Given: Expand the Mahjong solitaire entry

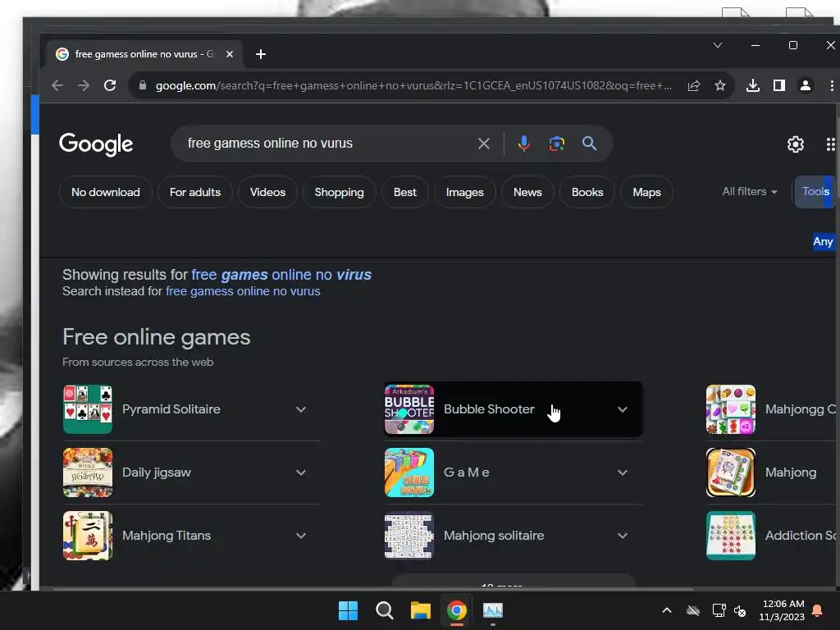Looking at the screenshot, I should tap(623, 536).
